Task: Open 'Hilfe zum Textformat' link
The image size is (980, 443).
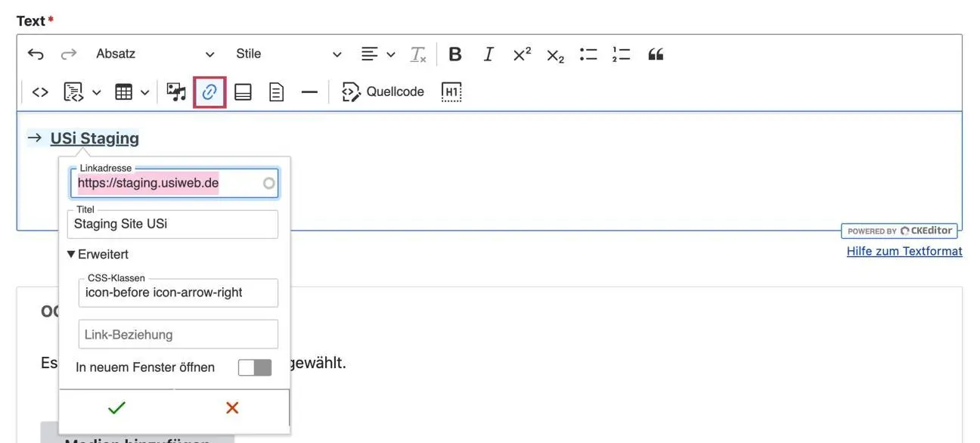Action: point(904,251)
